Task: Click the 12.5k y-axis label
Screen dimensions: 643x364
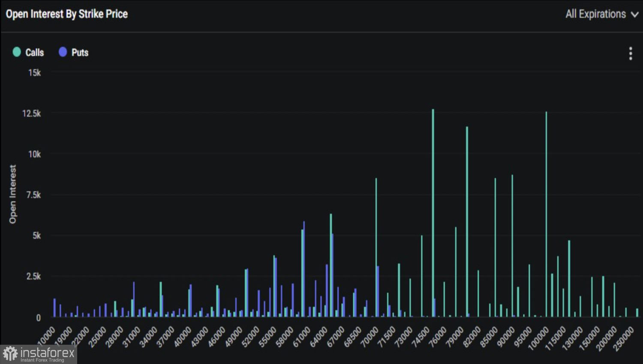Action: pyautogui.click(x=31, y=113)
